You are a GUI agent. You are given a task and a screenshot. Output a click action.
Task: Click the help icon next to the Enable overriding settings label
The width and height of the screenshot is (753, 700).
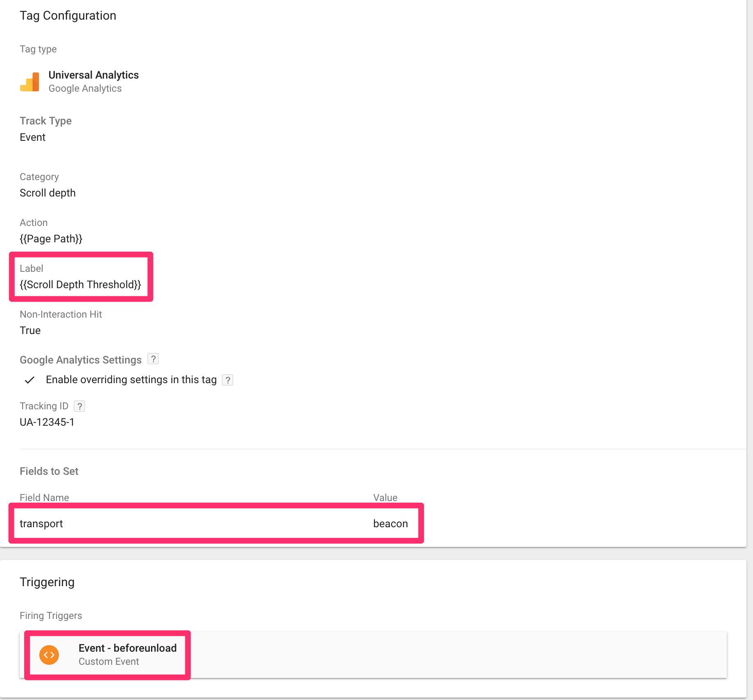pos(228,380)
